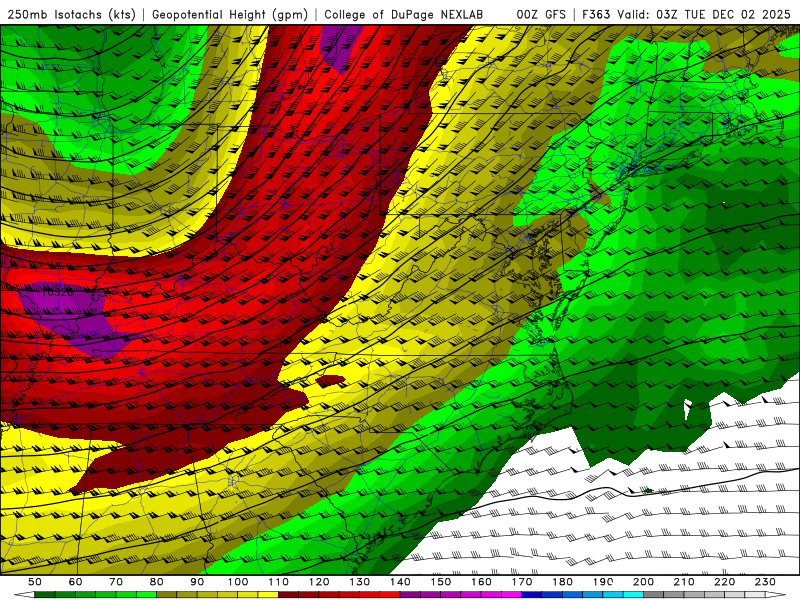The height and width of the screenshot is (600, 800).
Task: Click the 'F363' forecast hour text
Action: [x=596, y=14]
